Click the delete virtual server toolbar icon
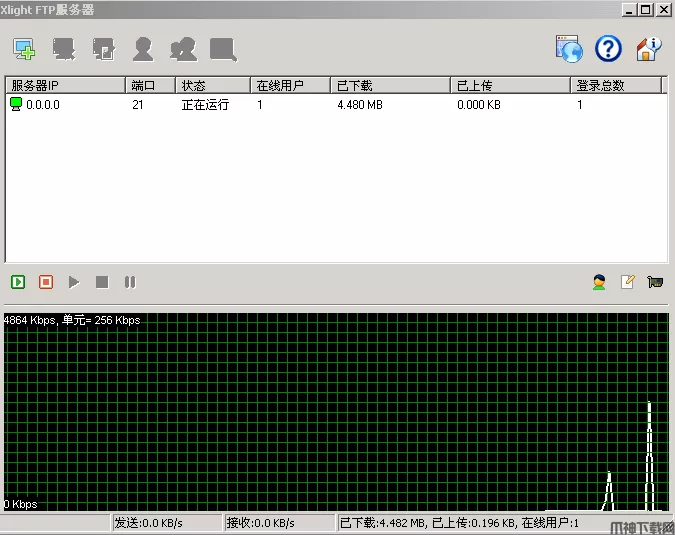675x535 pixels. point(65,48)
